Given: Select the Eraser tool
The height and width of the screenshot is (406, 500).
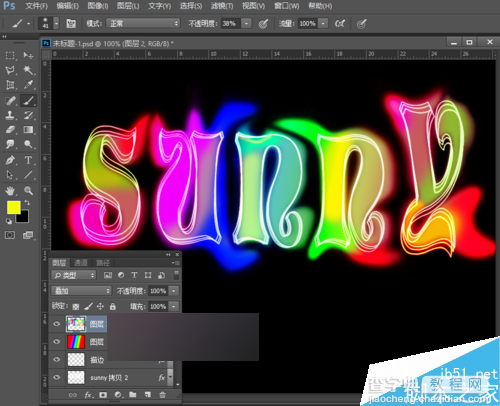Looking at the screenshot, I should (x=10, y=130).
